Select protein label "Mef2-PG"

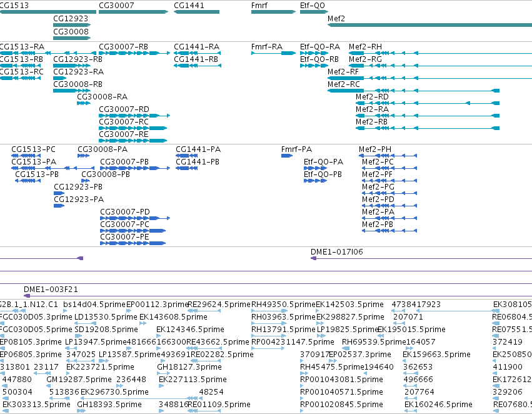378,187
